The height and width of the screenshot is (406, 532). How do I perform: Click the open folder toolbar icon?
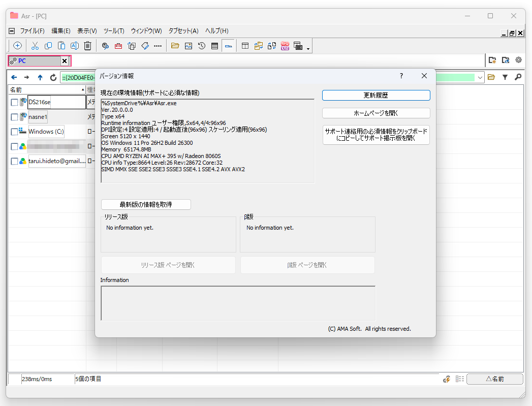(175, 46)
